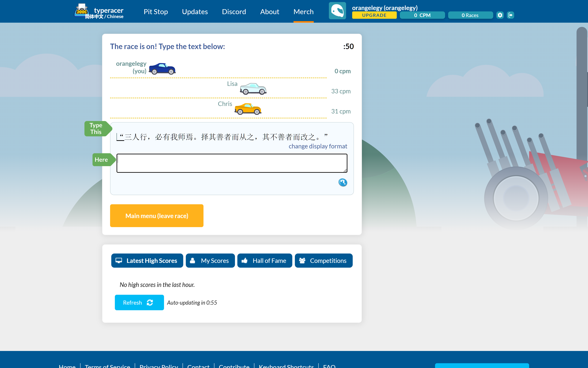Open Updates page
This screenshot has width=588, height=368.
(x=195, y=11)
